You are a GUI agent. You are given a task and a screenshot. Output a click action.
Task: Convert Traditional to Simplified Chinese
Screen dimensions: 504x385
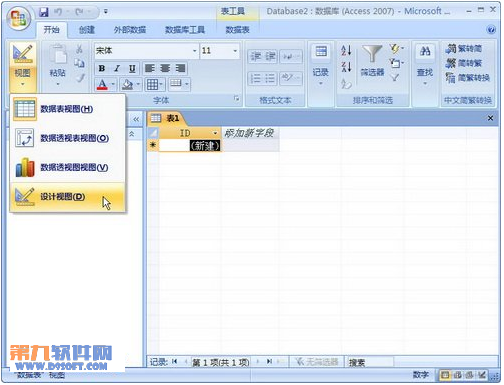pos(464,49)
